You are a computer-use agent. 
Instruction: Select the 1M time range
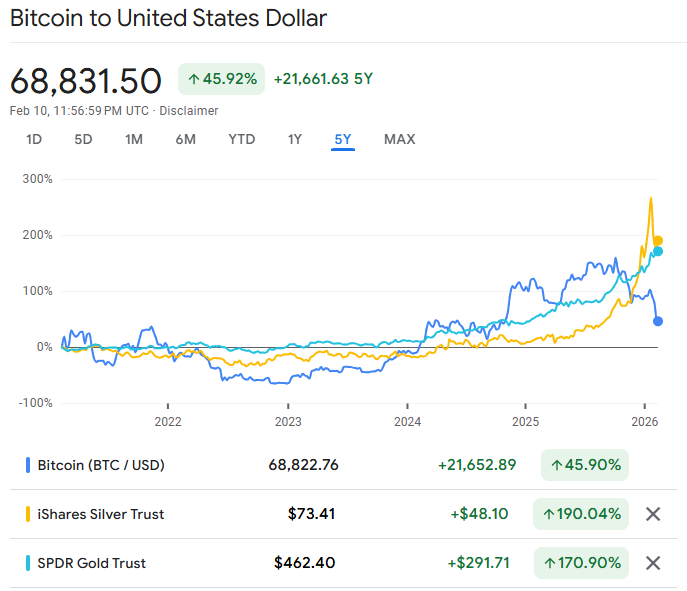tap(134, 139)
